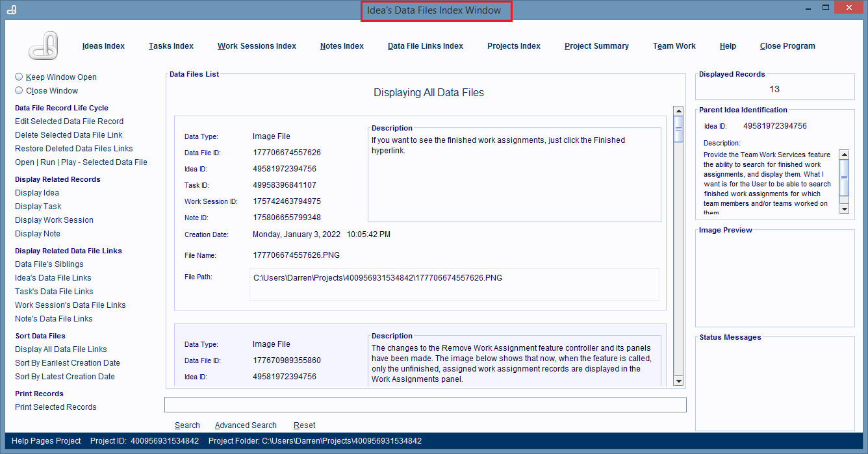Viewport: 868px width, 454px height.
Task: Click parent idea description scrollbar thumb
Action: click(844, 178)
